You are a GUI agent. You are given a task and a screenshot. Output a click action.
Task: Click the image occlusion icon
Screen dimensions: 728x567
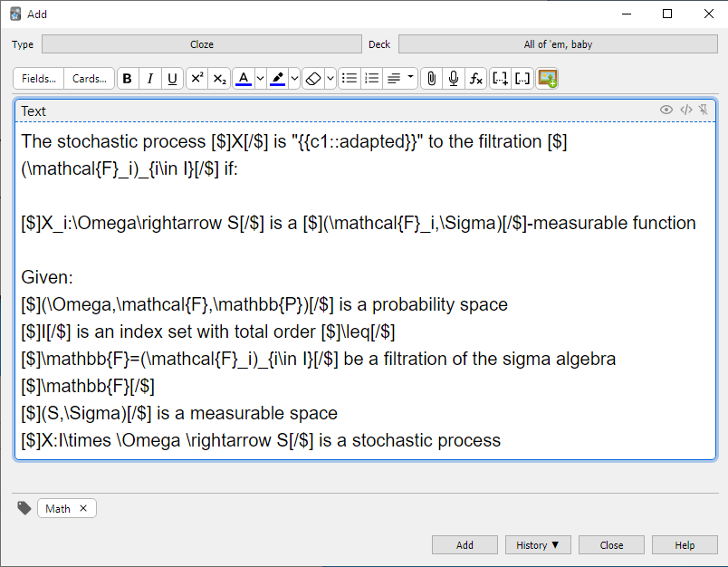tap(547, 79)
